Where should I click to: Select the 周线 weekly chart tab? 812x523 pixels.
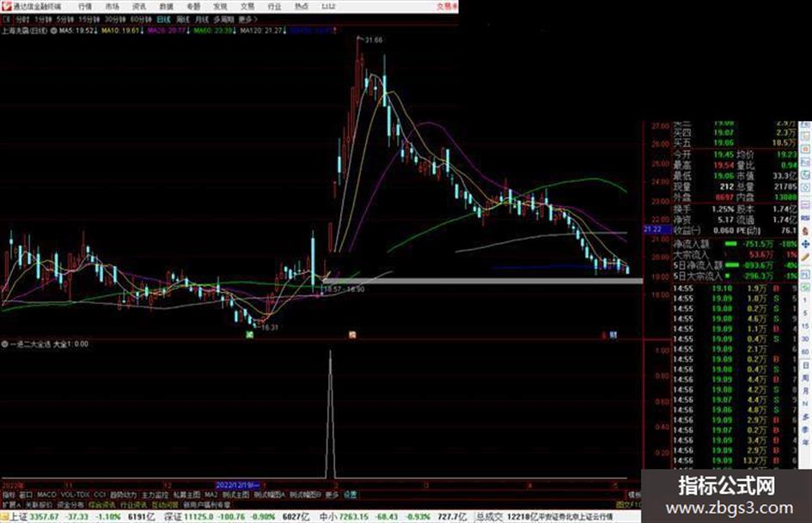pos(183,19)
